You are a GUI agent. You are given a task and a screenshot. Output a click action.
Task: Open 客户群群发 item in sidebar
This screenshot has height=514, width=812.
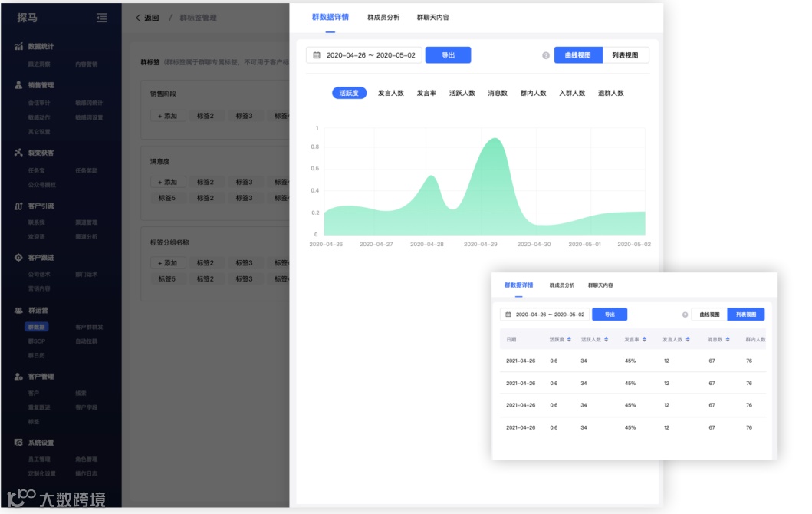coord(89,327)
